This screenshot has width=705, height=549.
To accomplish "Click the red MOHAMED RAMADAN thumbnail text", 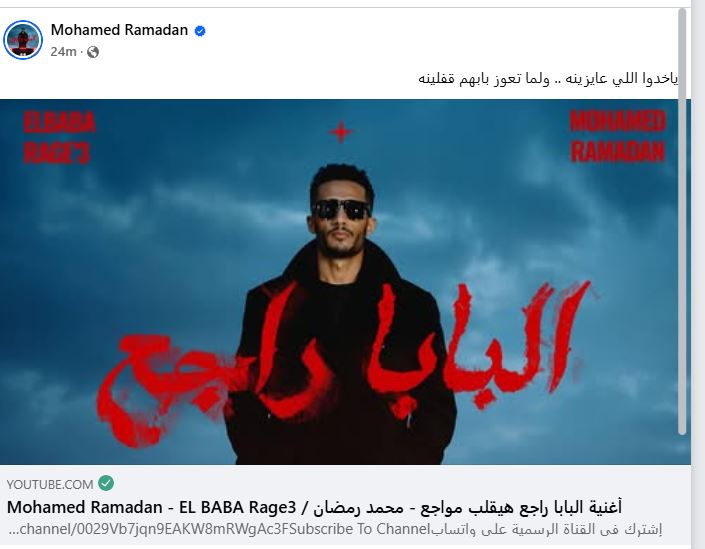I will [617, 136].
